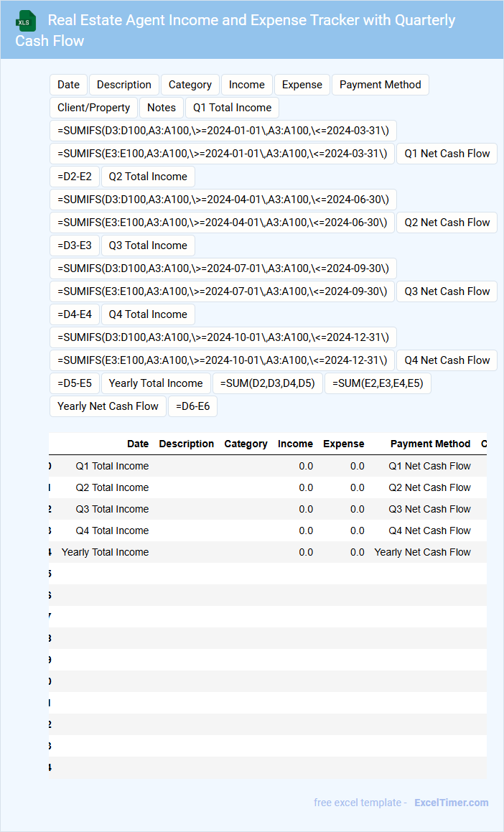Image resolution: width=504 pixels, height=832 pixels.
Task: Click the green XLS file icon
Action: [25, 22]
